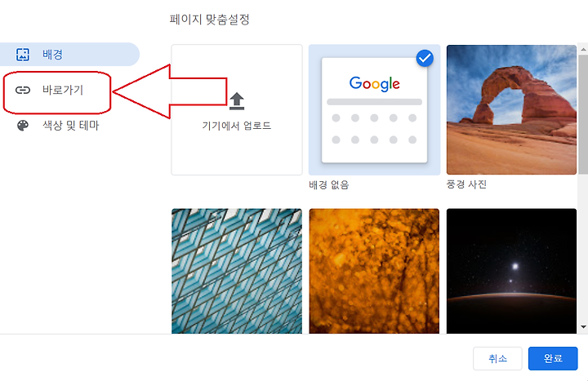
Task: Click the scrollbar down arrow
Action: click(x=583, y=327)
